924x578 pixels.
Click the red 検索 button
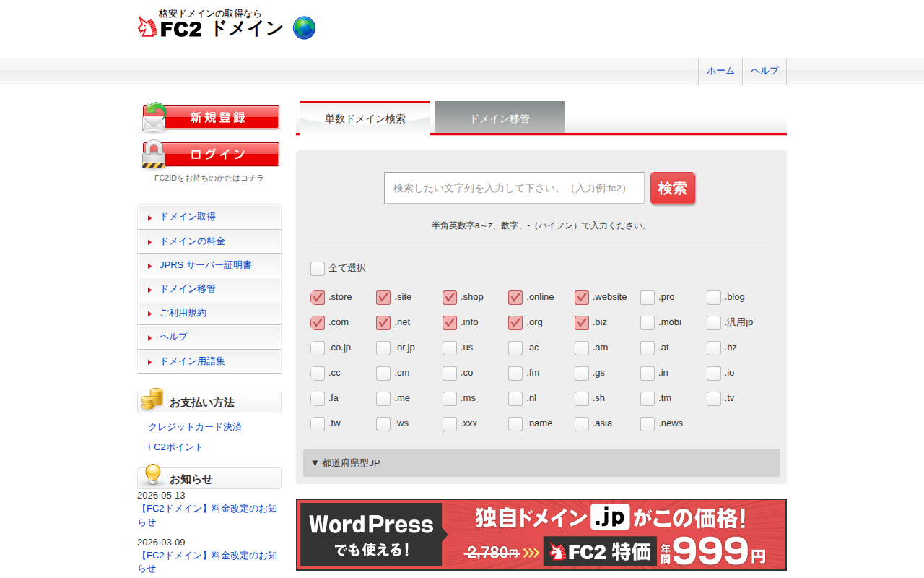click(673, 189)
